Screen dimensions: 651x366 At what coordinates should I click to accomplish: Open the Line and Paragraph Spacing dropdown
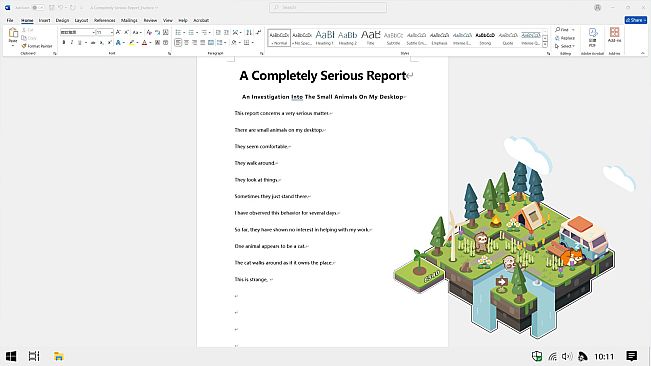[x=221, y=42]
